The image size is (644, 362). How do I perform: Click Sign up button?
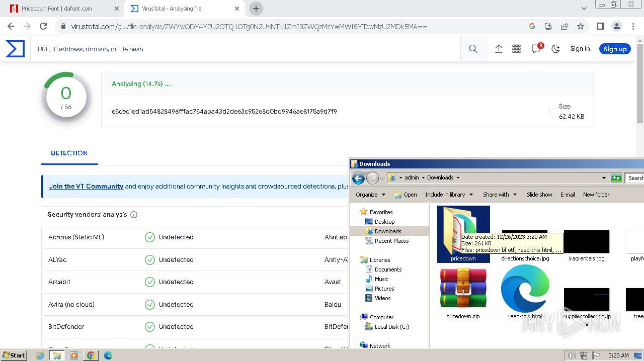pyautogui.click(x=615, y=49)
